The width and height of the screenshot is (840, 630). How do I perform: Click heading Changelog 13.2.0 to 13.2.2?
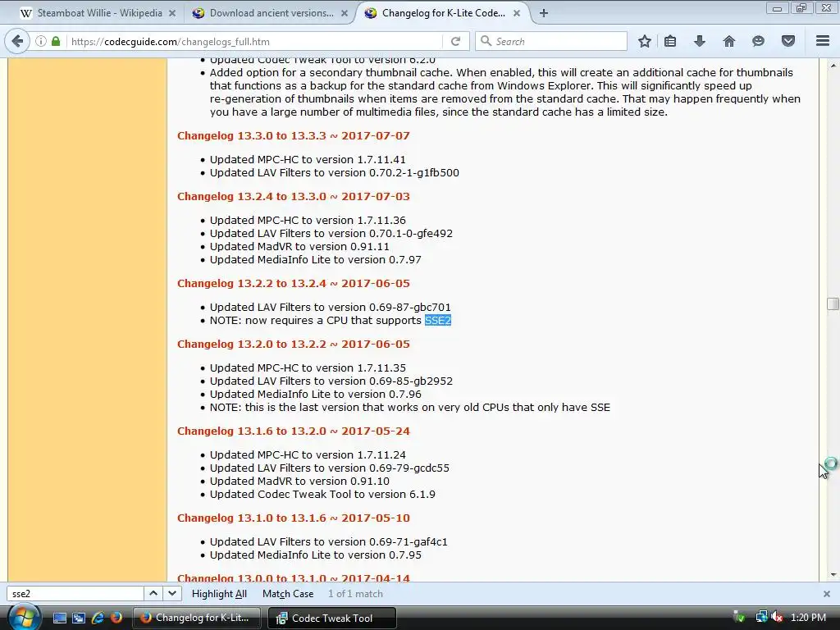click(294, 344)
